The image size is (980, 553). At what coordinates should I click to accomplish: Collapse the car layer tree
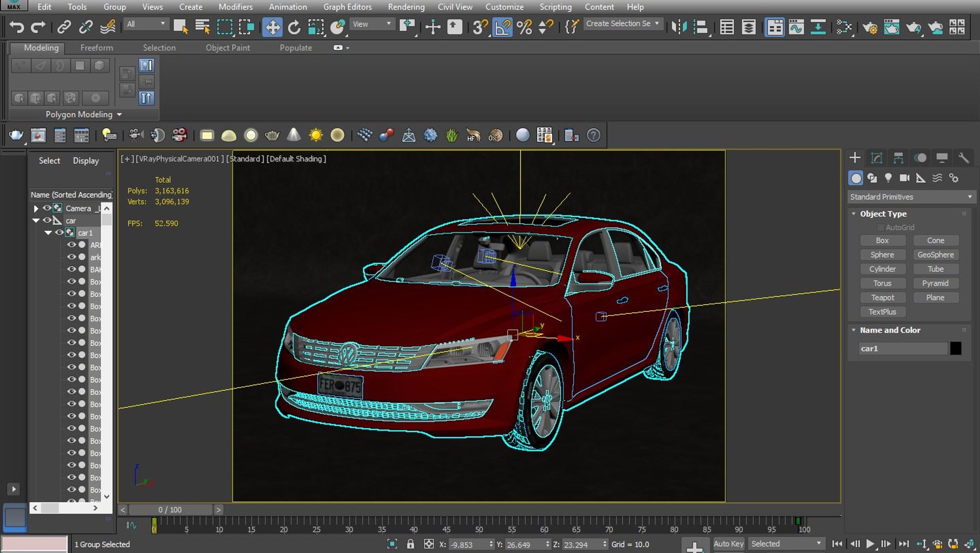(x=36, y=221)
